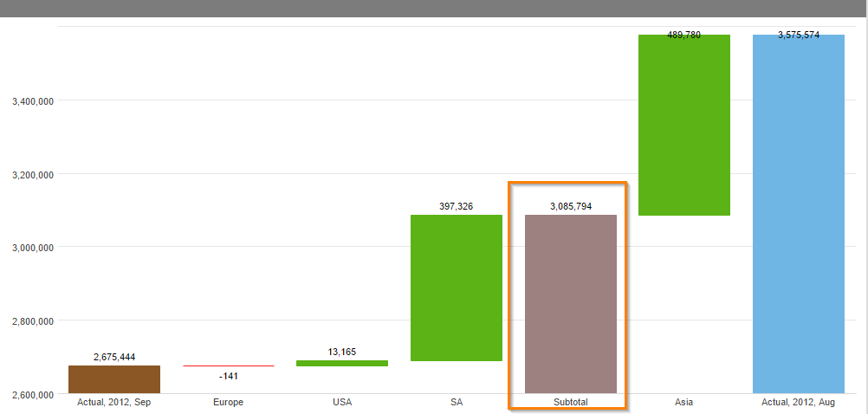The width and height of the screenshot is (868, 414).
Task: Select the mauve Subtotal bar
Action: point(571,304)
